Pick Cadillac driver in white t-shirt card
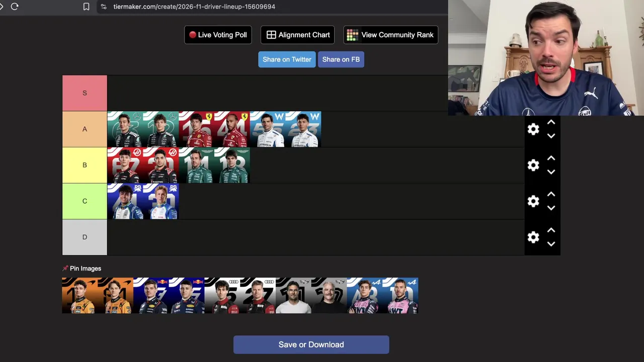The width and height of the screenshot is (644, 362). [x=294, y=296]
